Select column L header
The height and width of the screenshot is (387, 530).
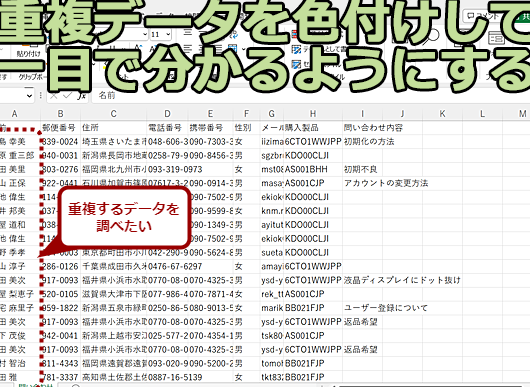click(482, 114)
